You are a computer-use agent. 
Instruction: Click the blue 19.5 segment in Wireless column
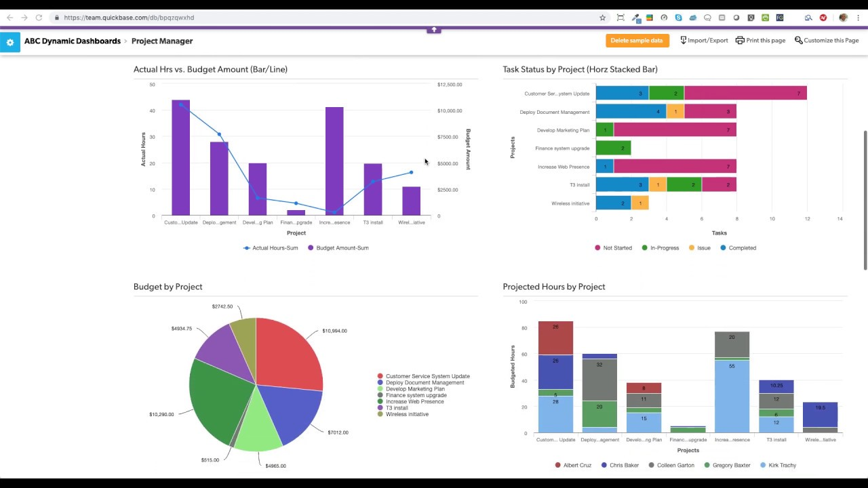820,415
